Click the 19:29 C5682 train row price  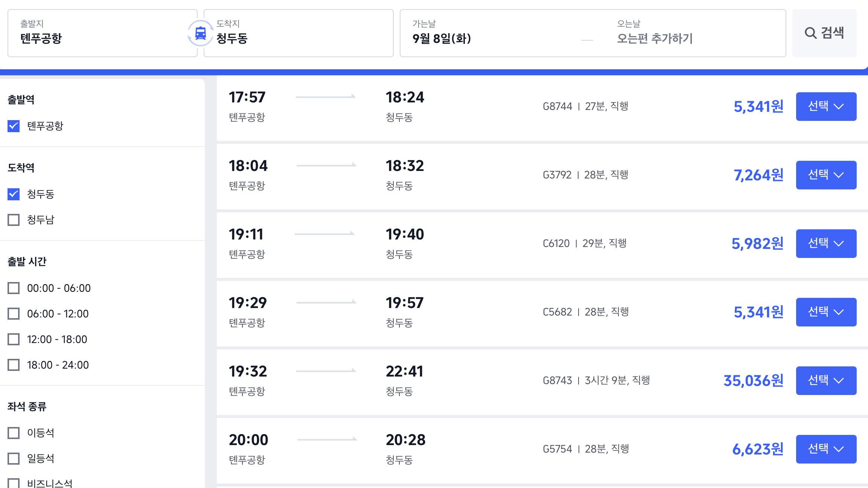(x=758, y=312)
